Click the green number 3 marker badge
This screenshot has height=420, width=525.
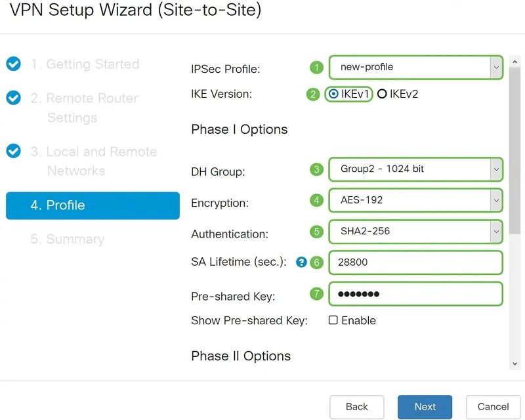pos(317,169)
